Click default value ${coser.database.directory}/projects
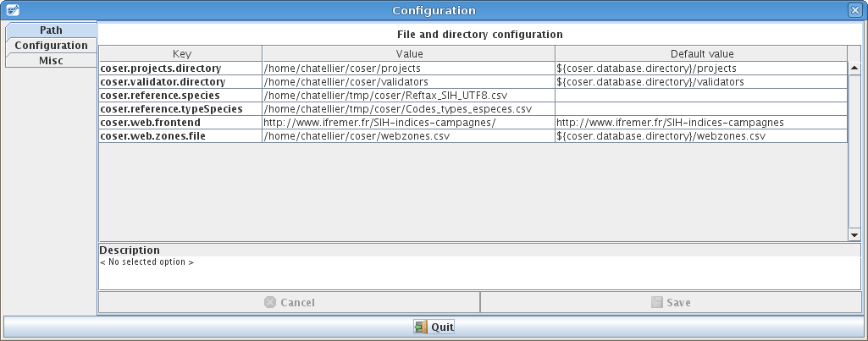 (701, 68)
